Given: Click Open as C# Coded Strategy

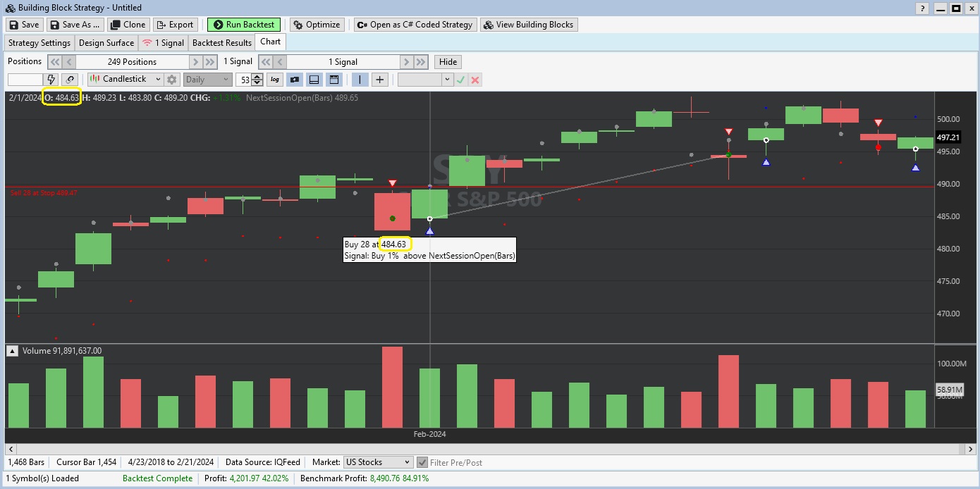Looking at the screenshot, I should [x=415, y=25].
